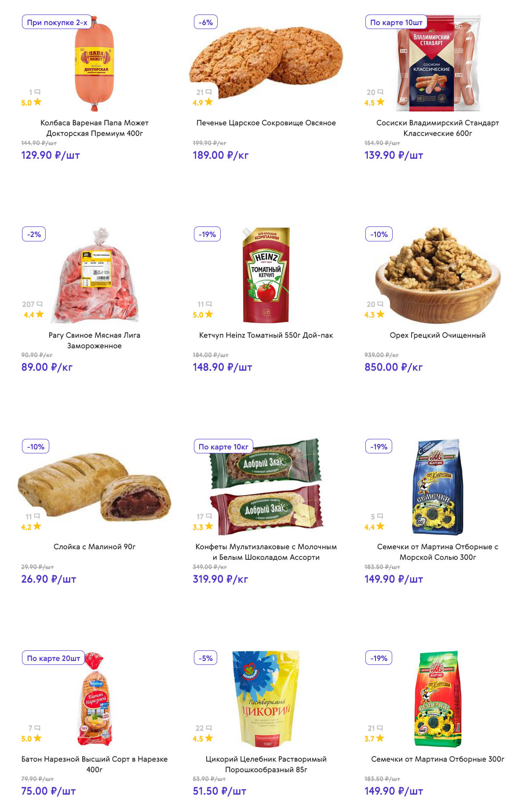Screen dimensions: 532x810
Task: Click the "По карте 20шт" badge on батон
Action: (x=53, y=658)
